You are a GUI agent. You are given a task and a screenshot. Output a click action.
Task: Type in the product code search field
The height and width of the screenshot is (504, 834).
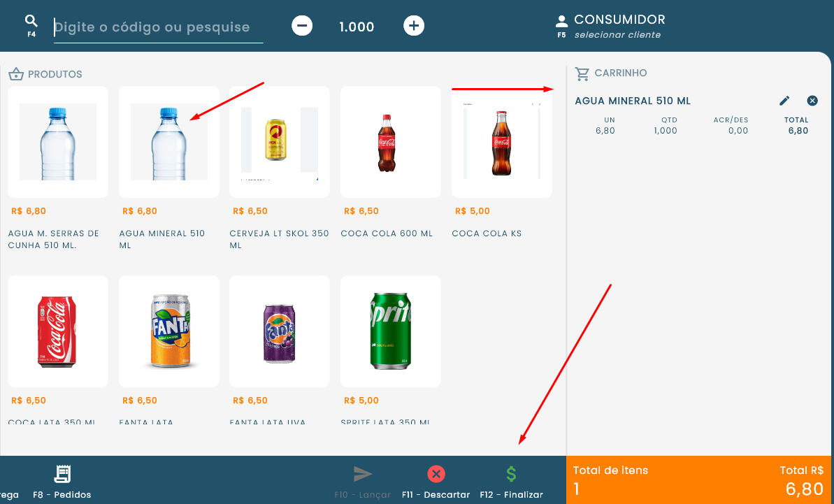[x=159, y=27]
